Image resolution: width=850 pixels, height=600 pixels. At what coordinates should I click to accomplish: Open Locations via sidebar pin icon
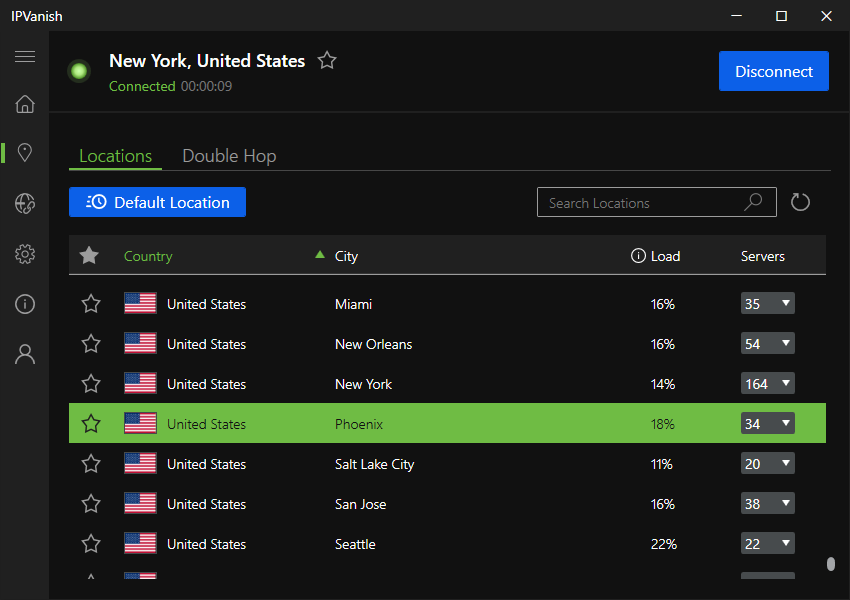25,152
